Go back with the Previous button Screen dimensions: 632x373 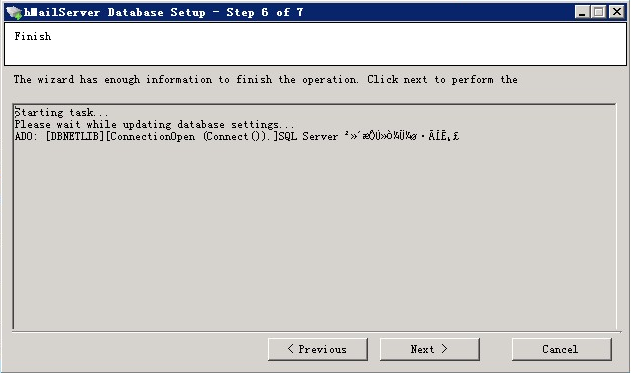coord(318,349)
